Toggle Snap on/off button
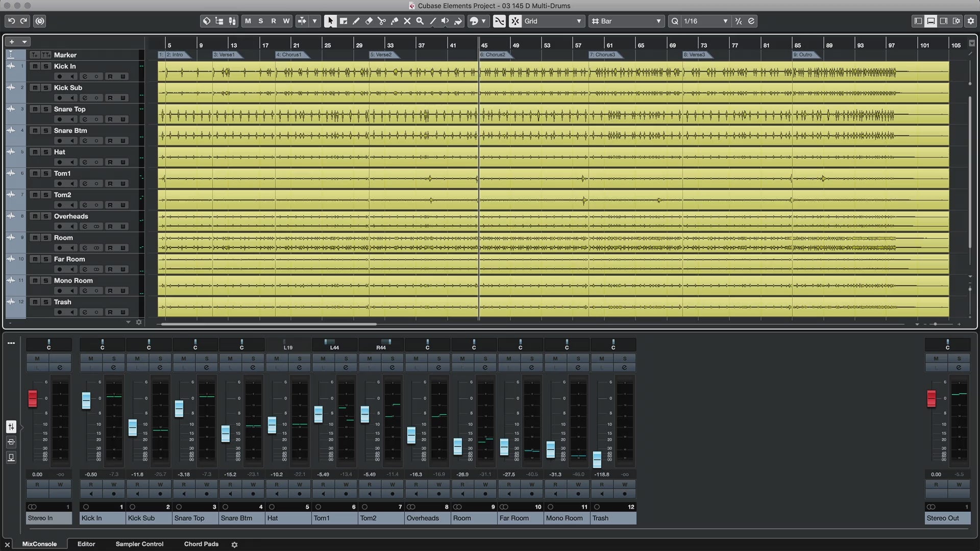This screenshot has width=980, height=551. (515, 21)
